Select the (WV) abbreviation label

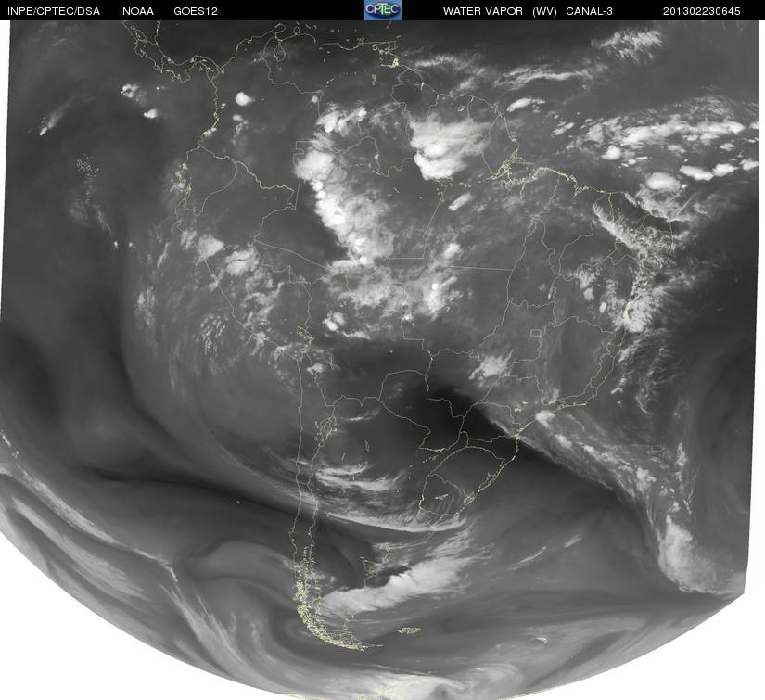544,12
